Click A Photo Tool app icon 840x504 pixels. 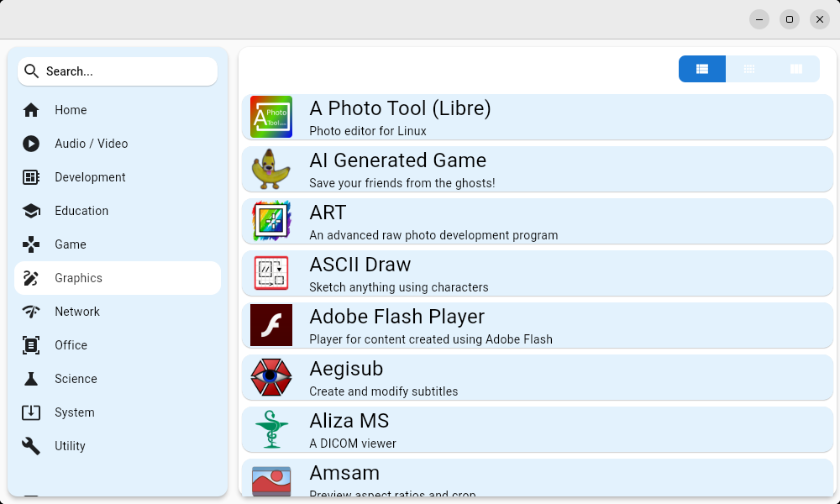tap(271, 117)
